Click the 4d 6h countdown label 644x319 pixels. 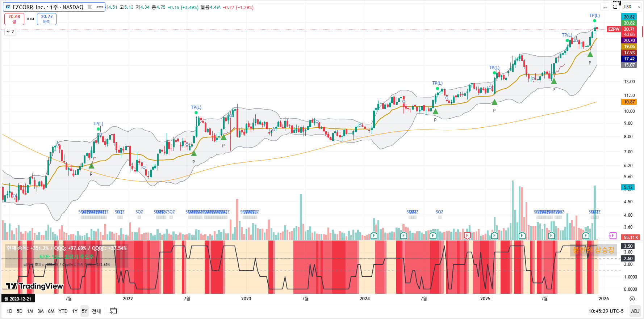click(x=629, y=35)
